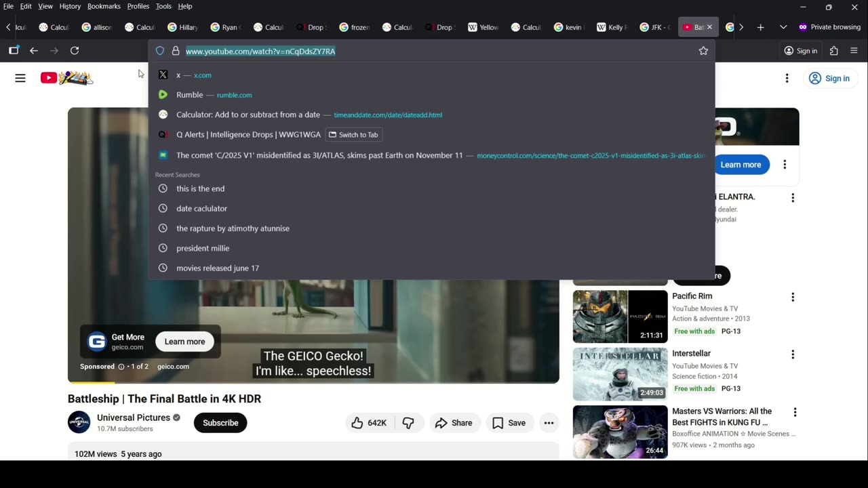Switch to the JFK tab

click(x=655, y=27)
